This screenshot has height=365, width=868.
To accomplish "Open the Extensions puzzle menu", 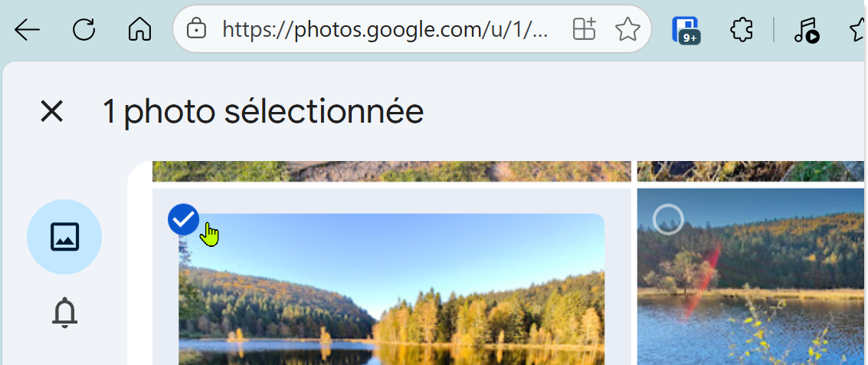I will click(x=741, y=30).
